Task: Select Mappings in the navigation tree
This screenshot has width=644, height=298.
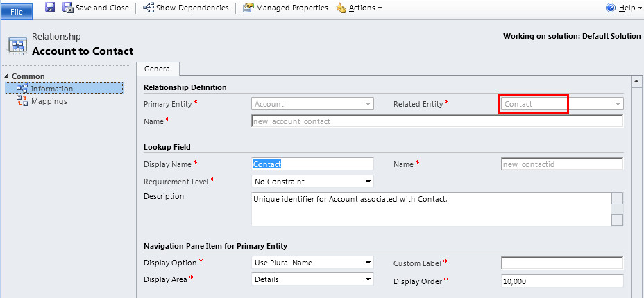Action: [49, 101]
